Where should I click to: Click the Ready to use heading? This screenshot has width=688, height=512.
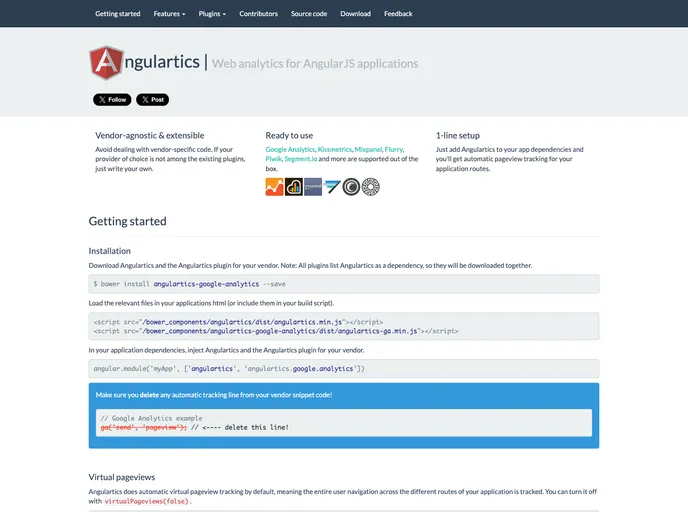tap(289, 135)
